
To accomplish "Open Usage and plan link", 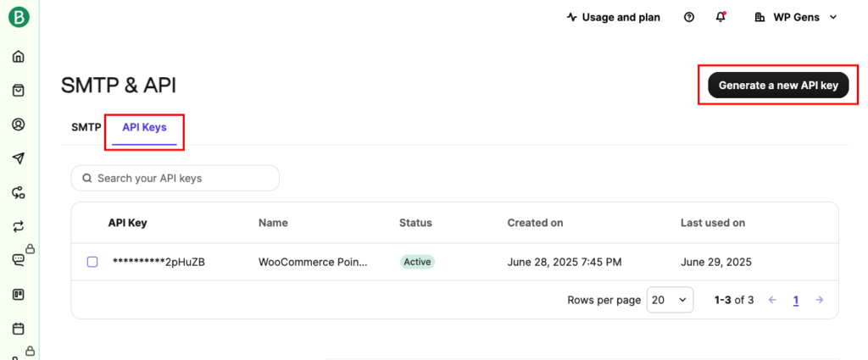I will click(x=613, y=17).
